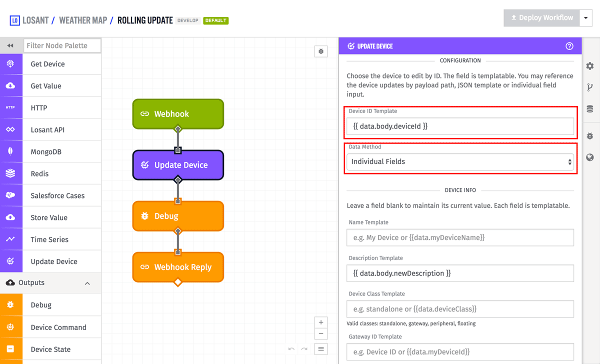This screenshot has height=364, width=600.
Task: Select the Get Device palette label
Action: [x=47, y=64]
